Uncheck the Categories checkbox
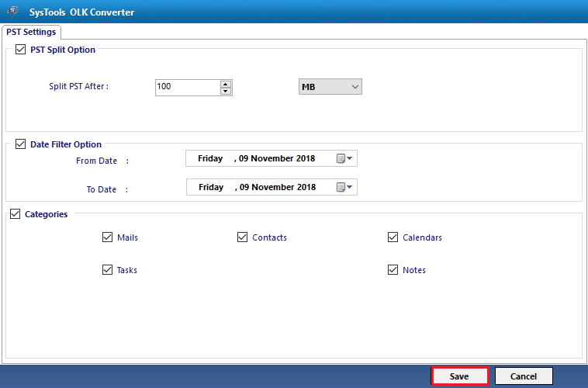 (16, 214)
